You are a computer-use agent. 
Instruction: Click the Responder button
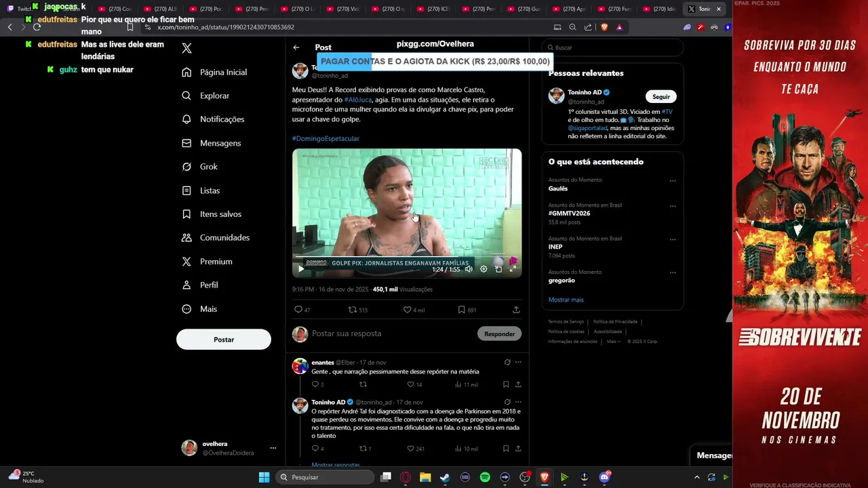(500, 333)
